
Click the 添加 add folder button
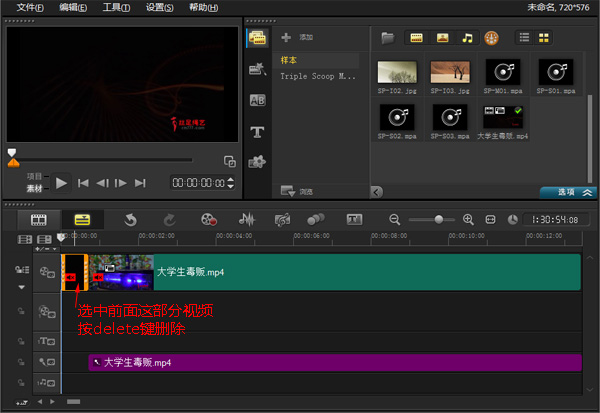297,38
